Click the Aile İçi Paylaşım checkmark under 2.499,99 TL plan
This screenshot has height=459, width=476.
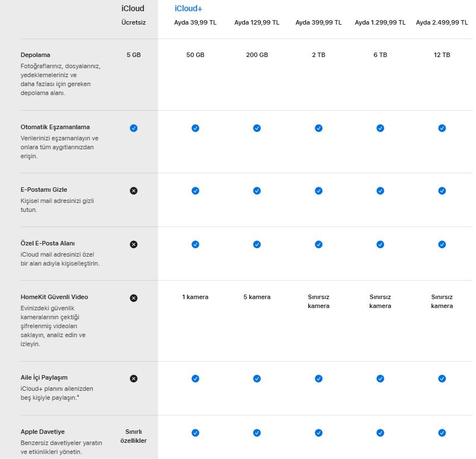pos(442,378)
